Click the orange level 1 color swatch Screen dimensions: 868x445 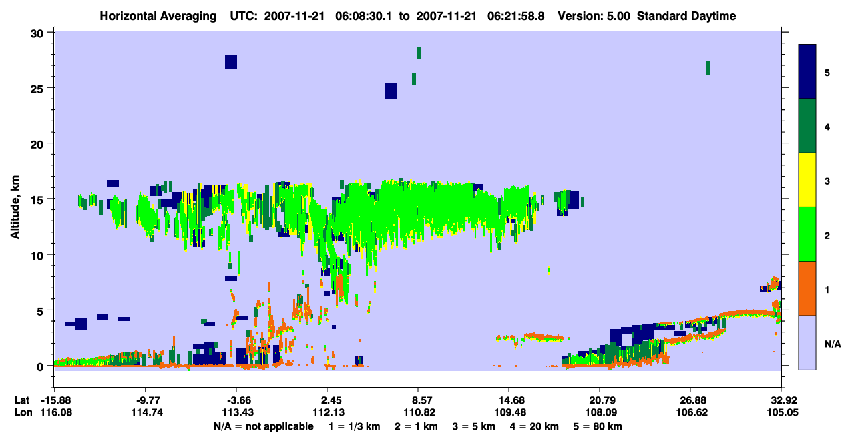pos(807,288)
